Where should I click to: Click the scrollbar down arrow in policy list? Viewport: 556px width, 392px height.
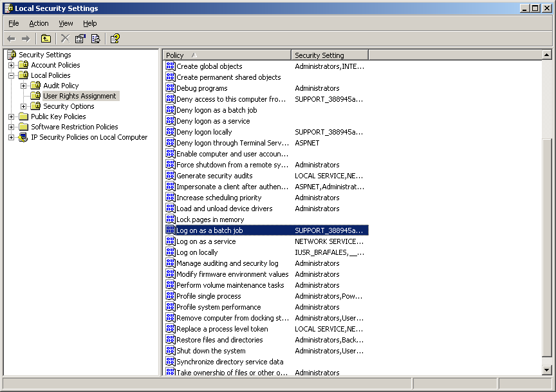click(547, 370)
